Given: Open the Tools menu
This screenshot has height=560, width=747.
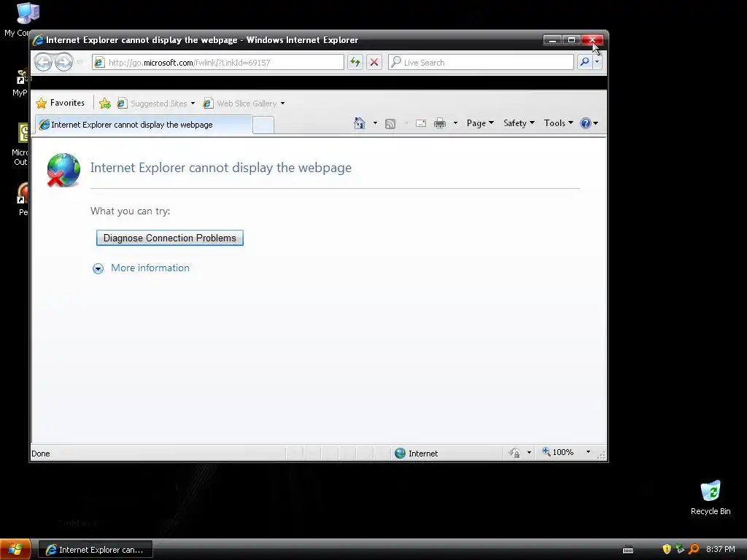Looking at the screenshot, I should pos(558,123).
